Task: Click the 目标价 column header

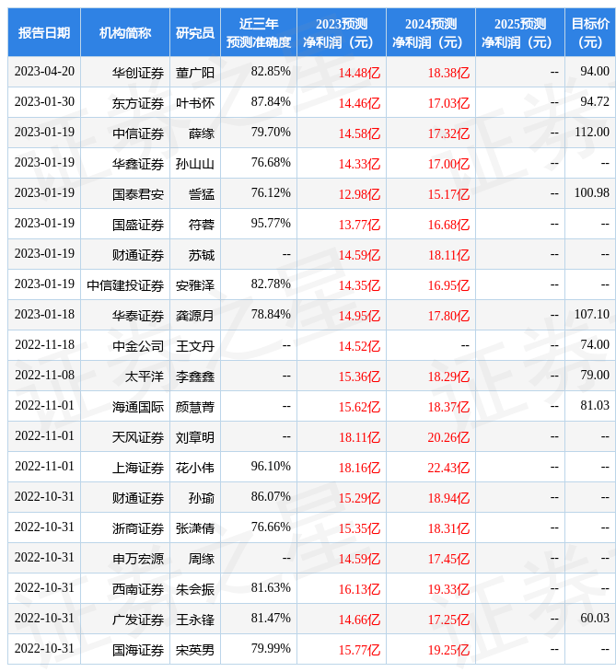Action: (590, 32)
